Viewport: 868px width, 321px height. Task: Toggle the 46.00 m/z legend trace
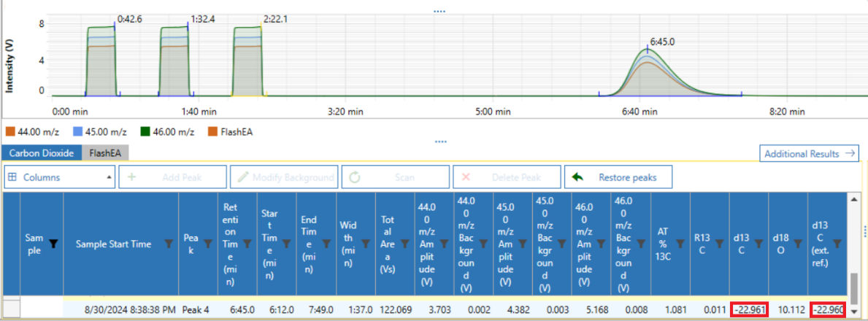coord(169,132)
